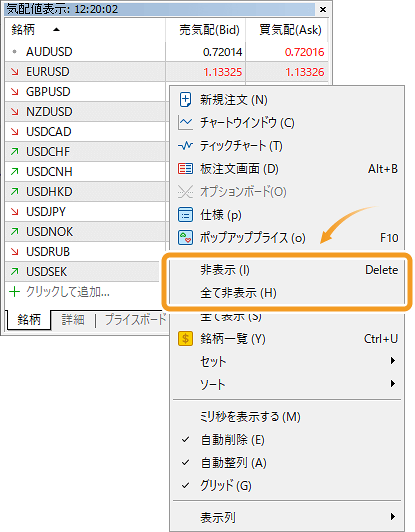
Task: Click the green up arrow beside USDCHF
Action: 14,151
